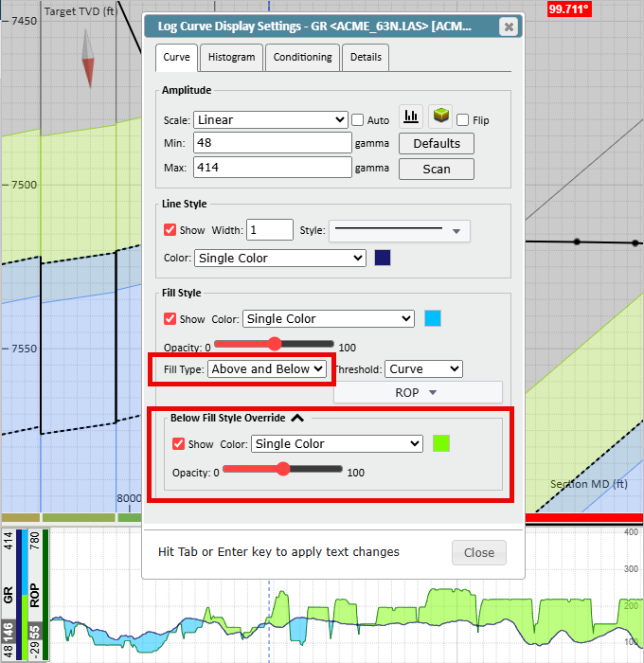Click the red 99.711° angle label
This screenshot has height=663, width=644.
[569, 9]
